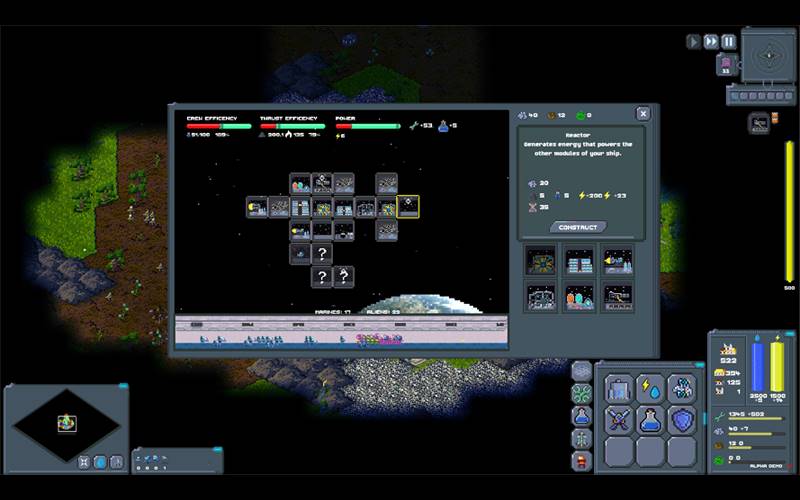This screenshot has width=800, height=500.
Task: Select the blue potion flask in grid
Action: point(650,419)
